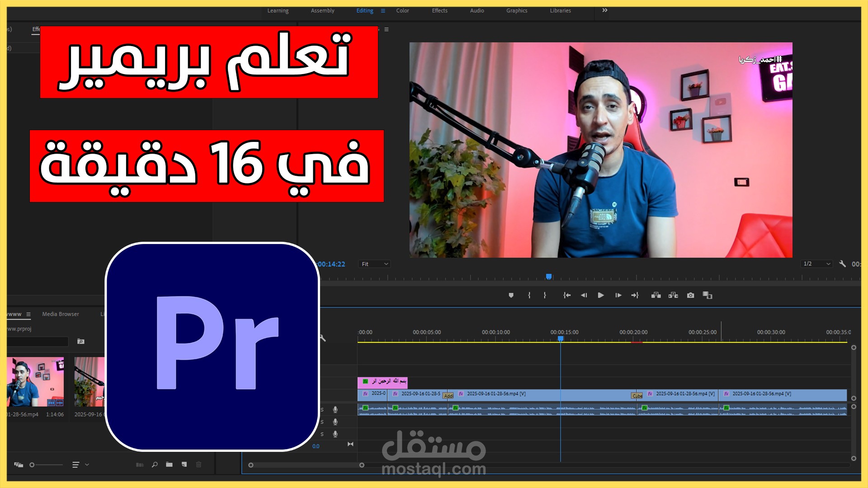Viewport: 868px width, 488px height.
Task: Add a marker in Program monitor
Action: point(511,295)
